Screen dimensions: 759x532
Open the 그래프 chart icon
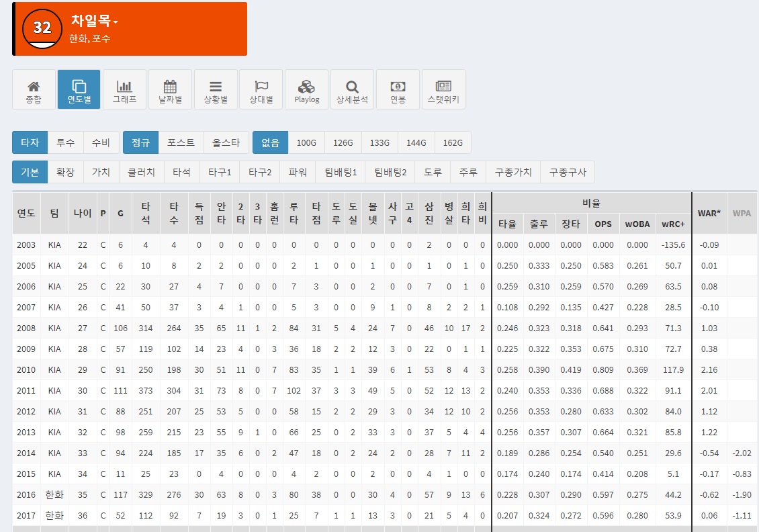click(124, 86)
